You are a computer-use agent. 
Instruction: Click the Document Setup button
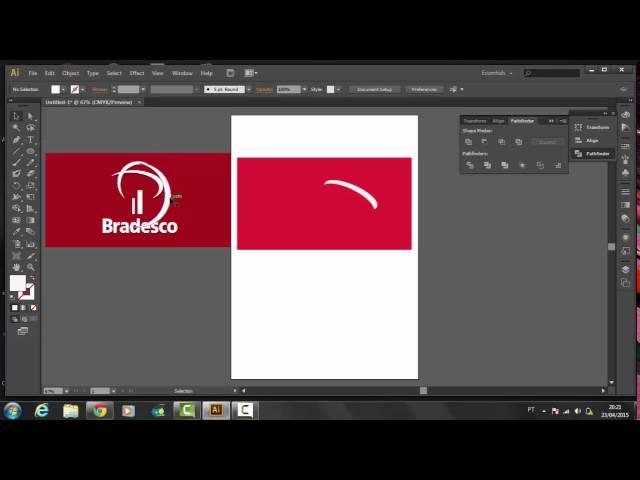[374, 89]
